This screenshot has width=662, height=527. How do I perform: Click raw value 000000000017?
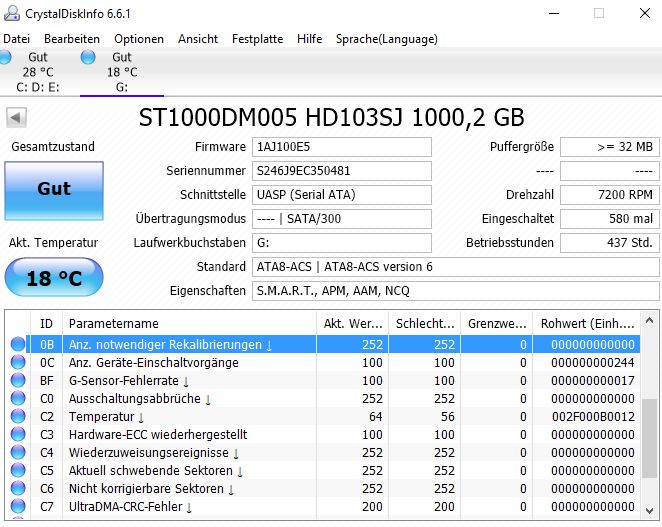coord(593,381)
